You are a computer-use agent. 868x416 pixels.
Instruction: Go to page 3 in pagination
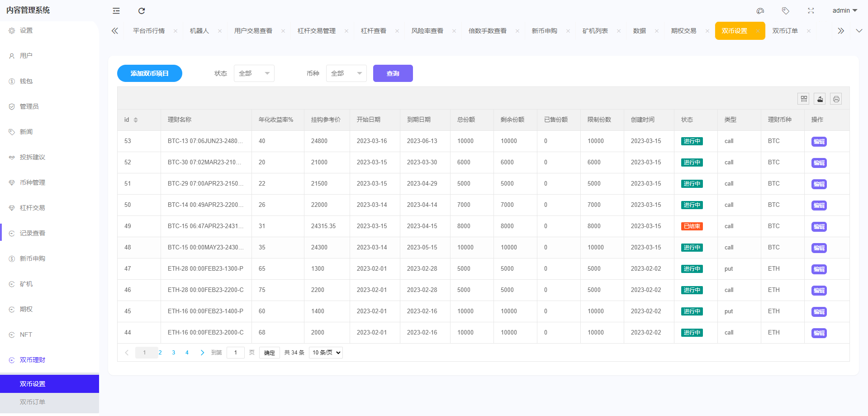[173, 352]
